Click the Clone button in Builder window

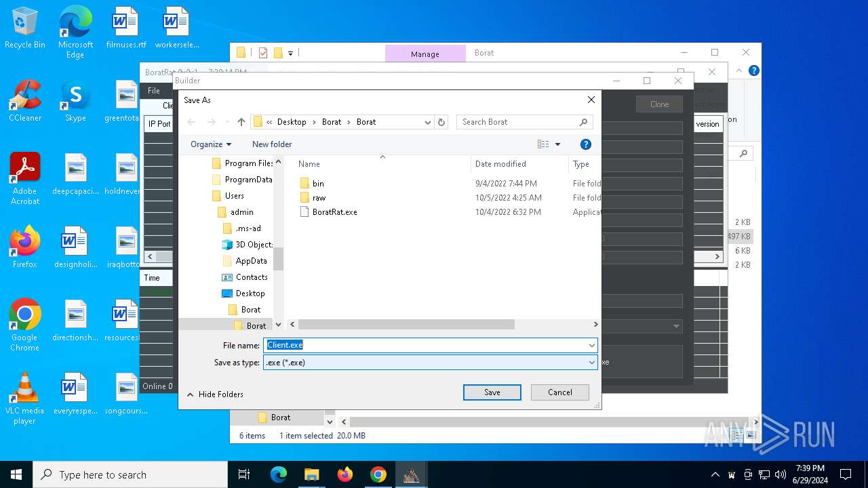[659, 104]
